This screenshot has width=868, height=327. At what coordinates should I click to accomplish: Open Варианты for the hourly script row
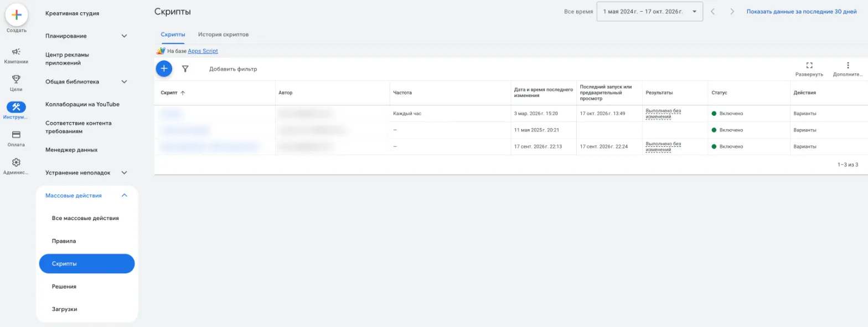(x=805, y=114)
